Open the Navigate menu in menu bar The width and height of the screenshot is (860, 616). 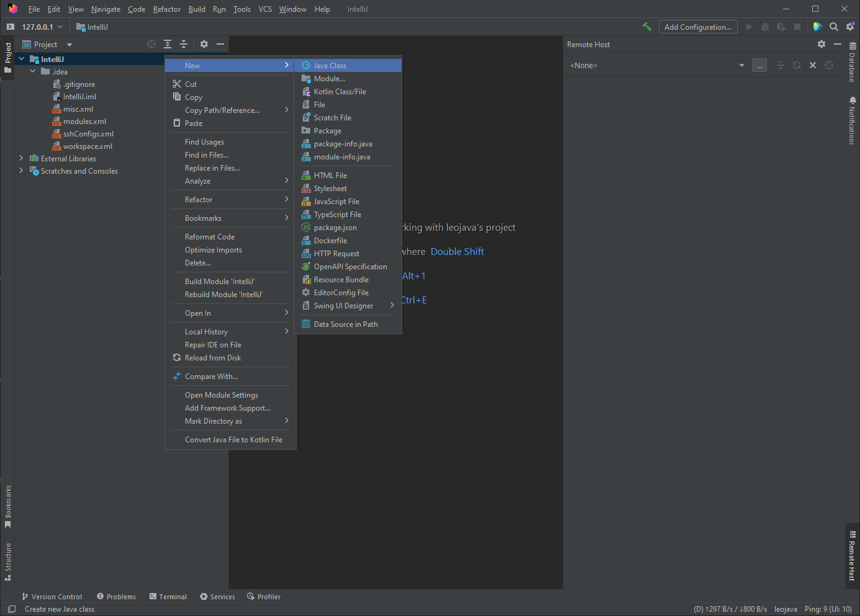tap(105, 9)
